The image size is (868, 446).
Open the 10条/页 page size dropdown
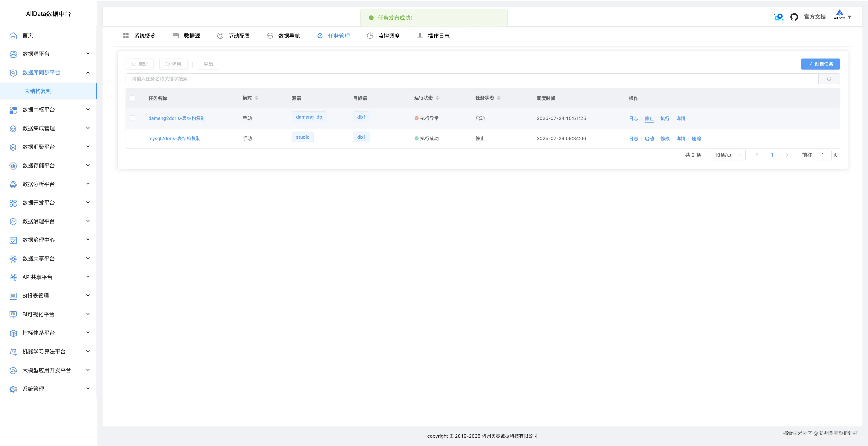click(726, 155)
